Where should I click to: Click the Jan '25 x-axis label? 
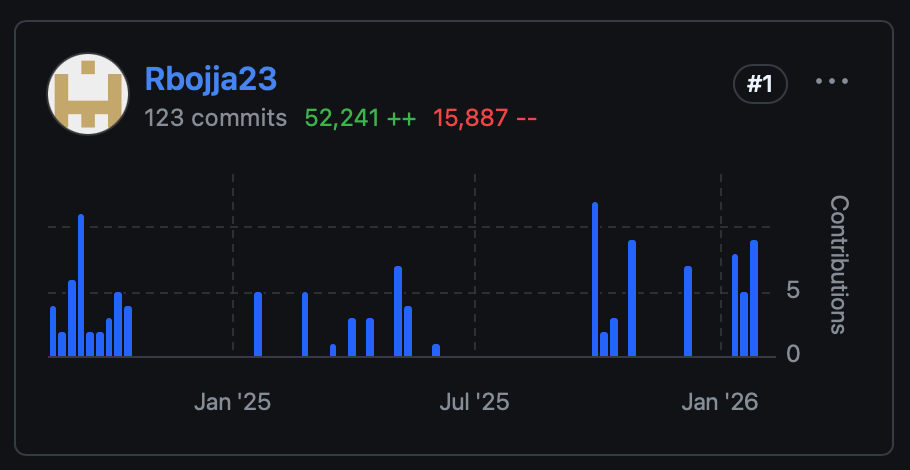click(232, 402)
